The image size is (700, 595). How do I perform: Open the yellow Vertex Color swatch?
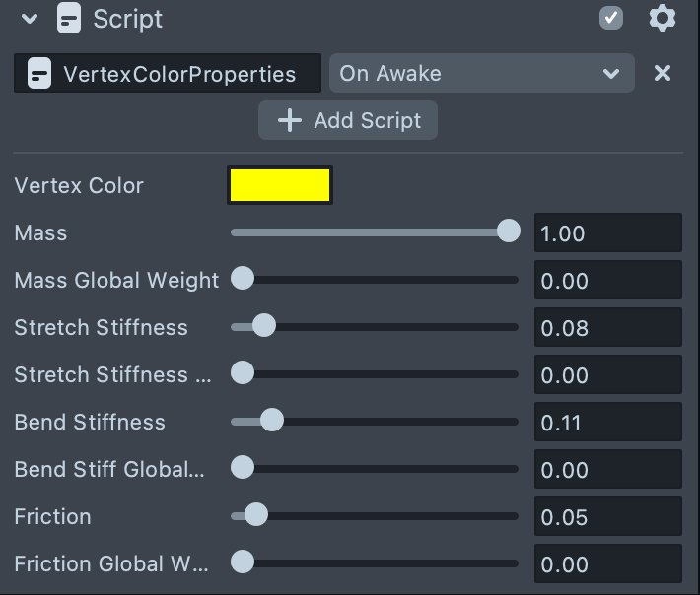pos(280,185)
